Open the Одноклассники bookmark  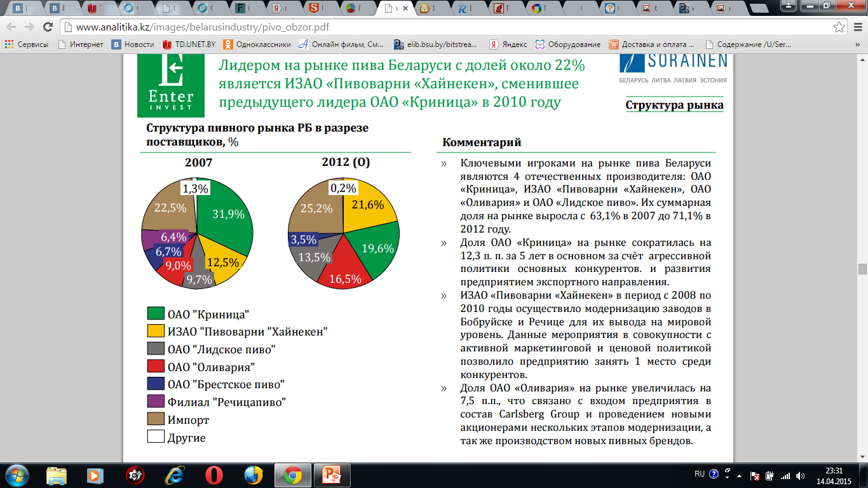pos(257,44)
